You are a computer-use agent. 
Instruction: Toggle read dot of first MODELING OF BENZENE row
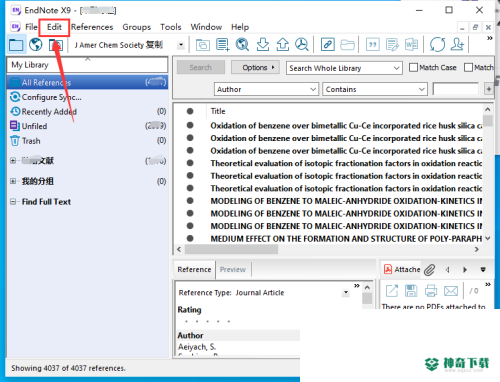pyautogui.click(x=190, y=201)
